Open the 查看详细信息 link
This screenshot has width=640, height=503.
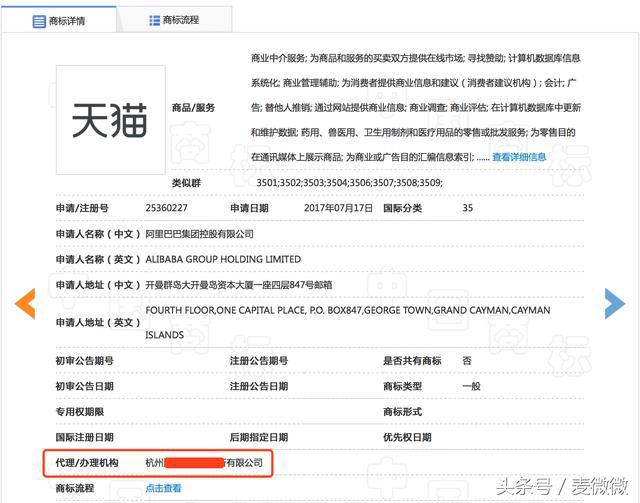click(x=519, y=157)
